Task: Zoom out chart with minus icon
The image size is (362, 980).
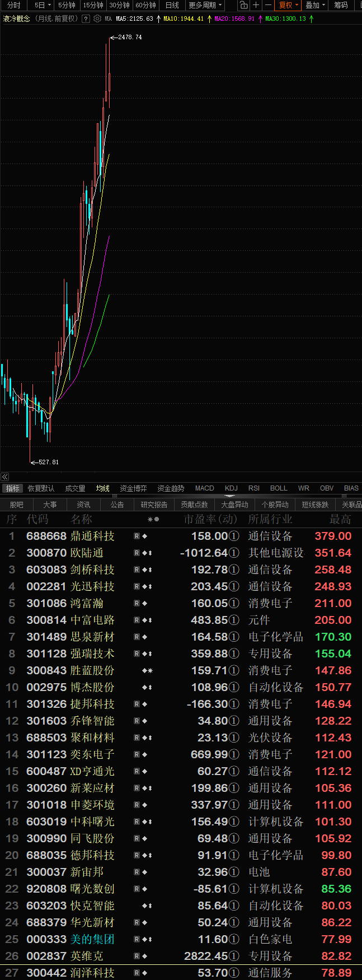Action: (x=268, y=5)
